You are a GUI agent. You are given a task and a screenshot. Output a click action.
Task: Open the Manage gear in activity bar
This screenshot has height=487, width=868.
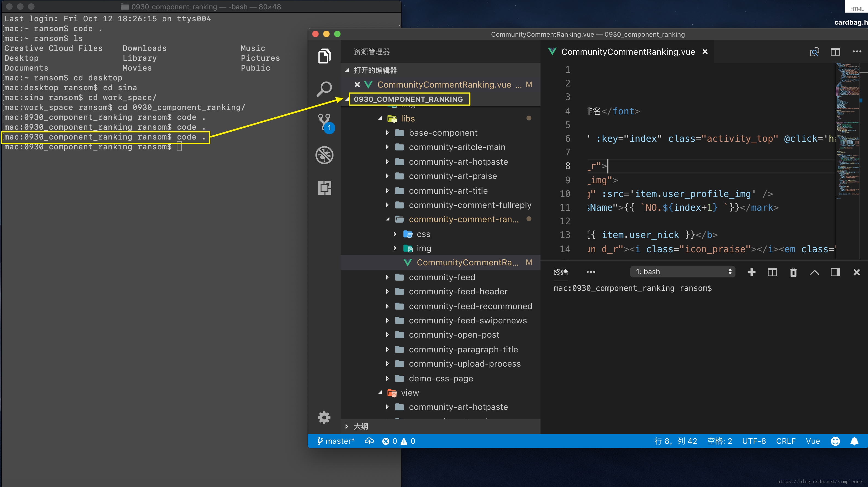click(x=324, y=418)
